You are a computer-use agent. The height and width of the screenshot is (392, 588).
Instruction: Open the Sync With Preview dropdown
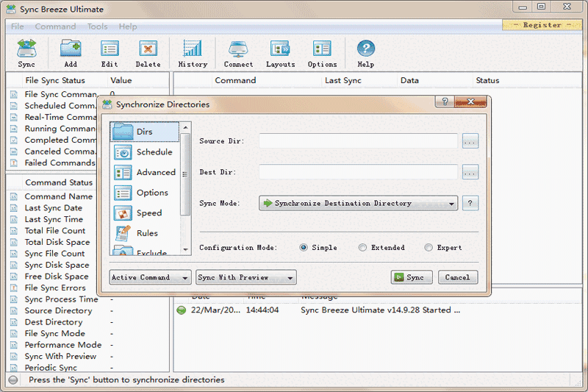coord(246,277)
